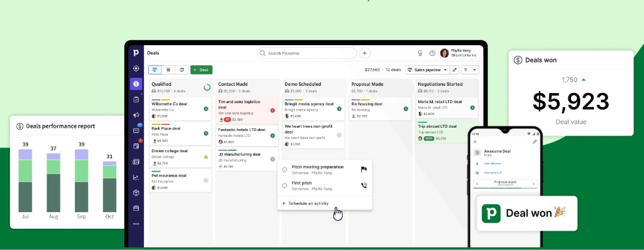This screenshot has height=250, width=644.
Task: Click Schedule an activity
Action: [305, 203]
